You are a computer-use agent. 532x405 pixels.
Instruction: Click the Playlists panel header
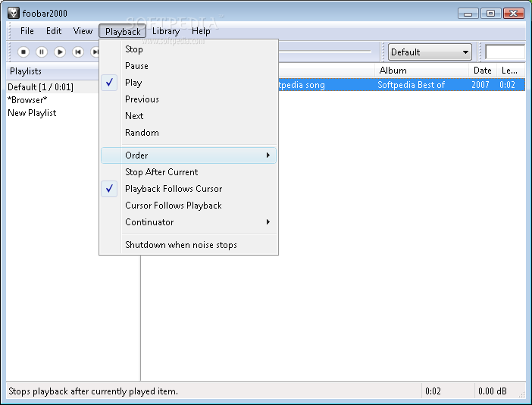[52, 71]
